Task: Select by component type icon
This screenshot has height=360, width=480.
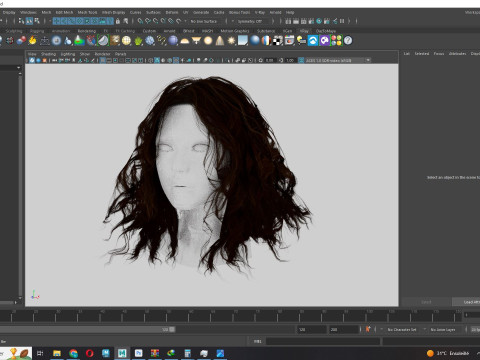Action: (x=37, y=21)
